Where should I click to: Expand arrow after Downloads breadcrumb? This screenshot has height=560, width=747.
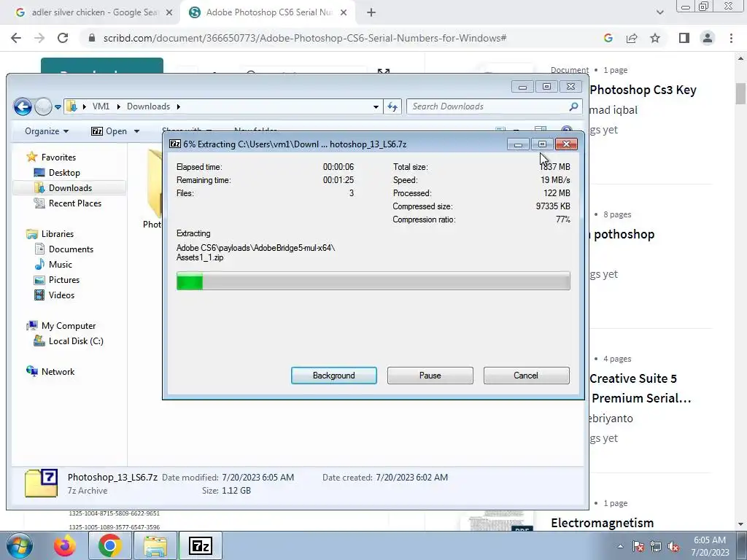[x=179, y=106]
